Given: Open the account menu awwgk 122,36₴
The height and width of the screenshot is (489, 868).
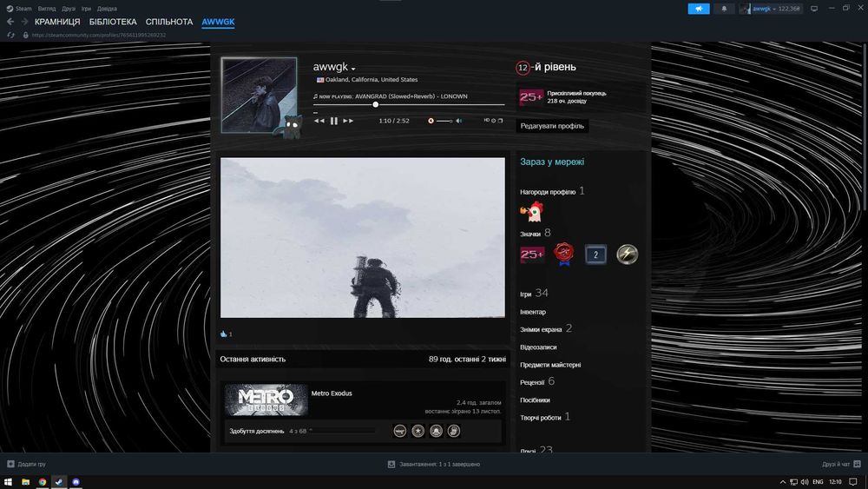Looking at the screenshot, I should point(771,9).
